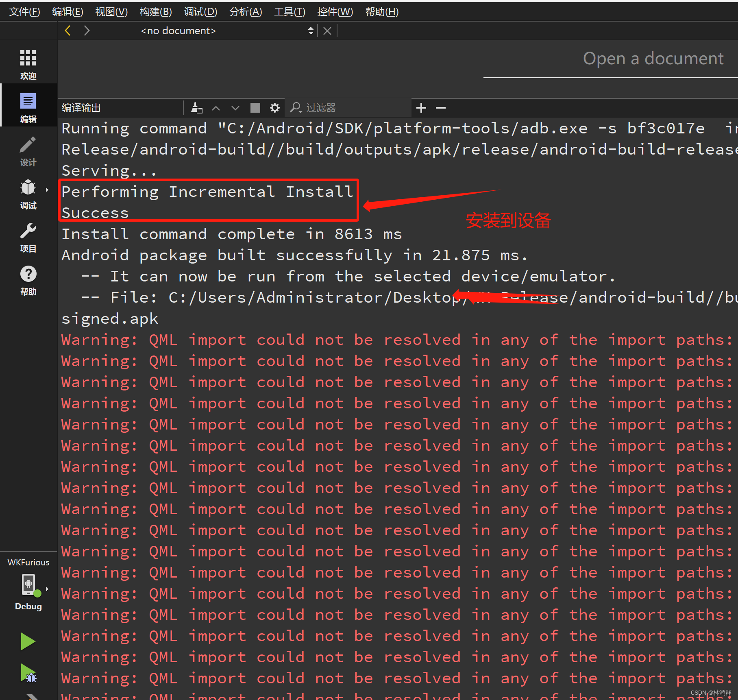This screenshot has height=700, width=738.
Task: Close the current document with X
Action: click(327, 31)
